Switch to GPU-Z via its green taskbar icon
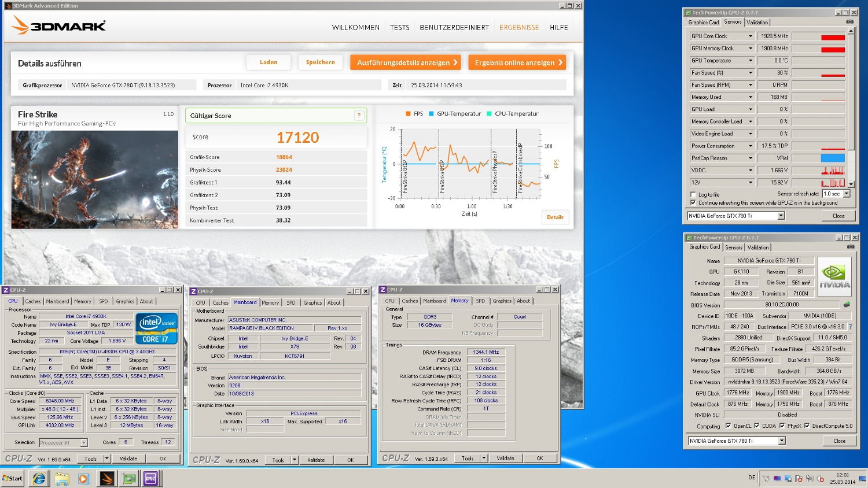The height and width of the screenshot is (488, 868). (x=129, y=478)
